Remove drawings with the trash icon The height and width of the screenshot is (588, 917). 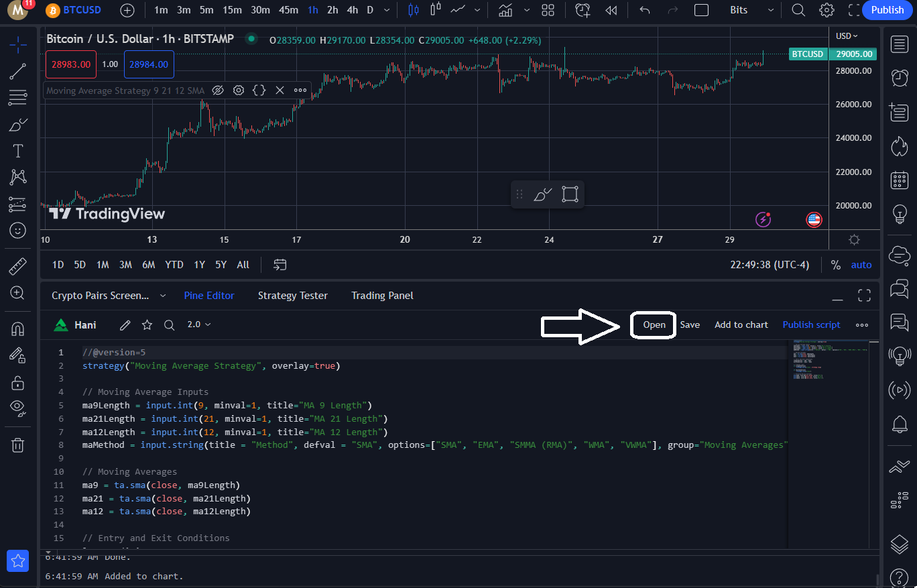17,445
